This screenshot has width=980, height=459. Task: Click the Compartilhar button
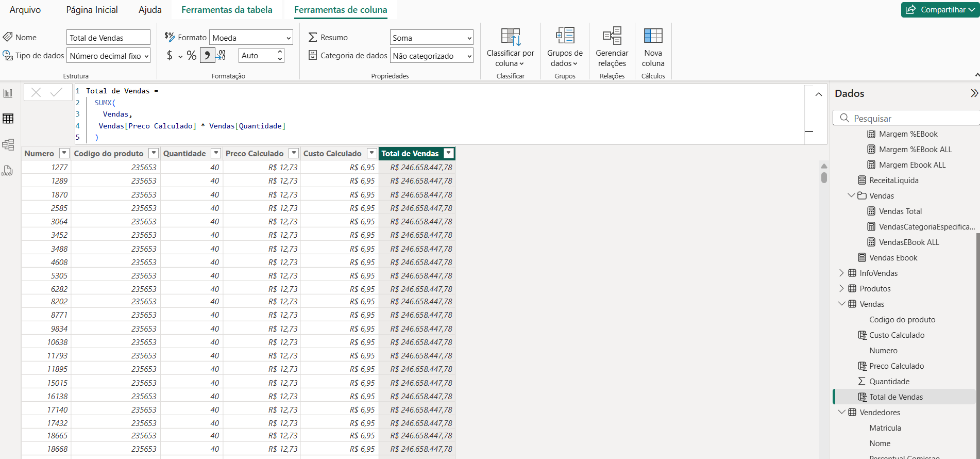pyautogui.click(x=940, y=10)
